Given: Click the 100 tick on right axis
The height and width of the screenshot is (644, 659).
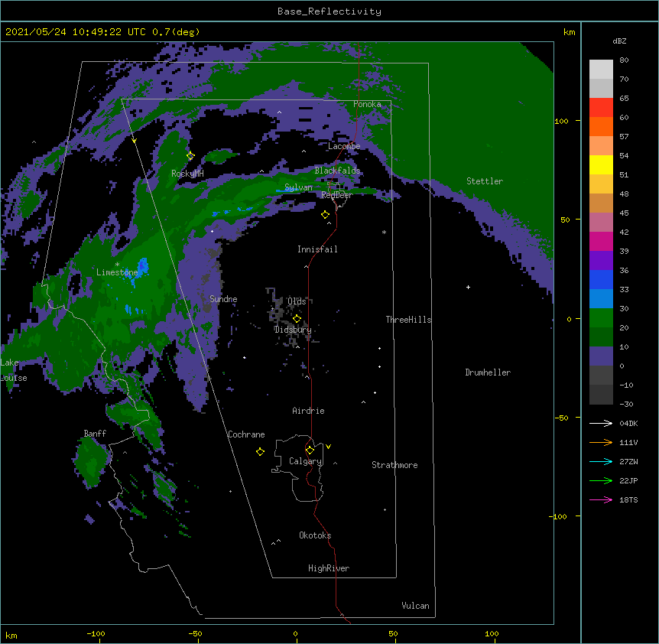Looking at the screenshot, I should pyautogui.click(x=561, y=121).
